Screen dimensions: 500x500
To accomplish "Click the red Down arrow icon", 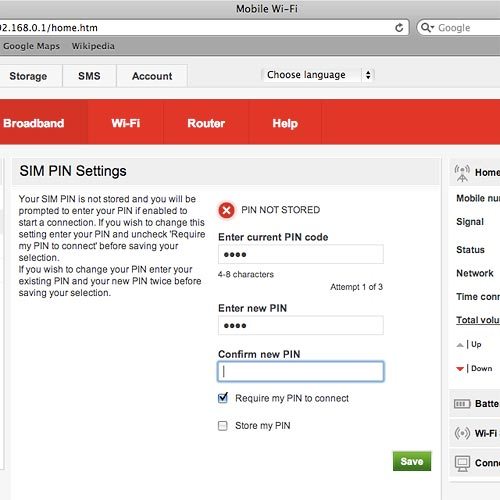I will [460, 368].
